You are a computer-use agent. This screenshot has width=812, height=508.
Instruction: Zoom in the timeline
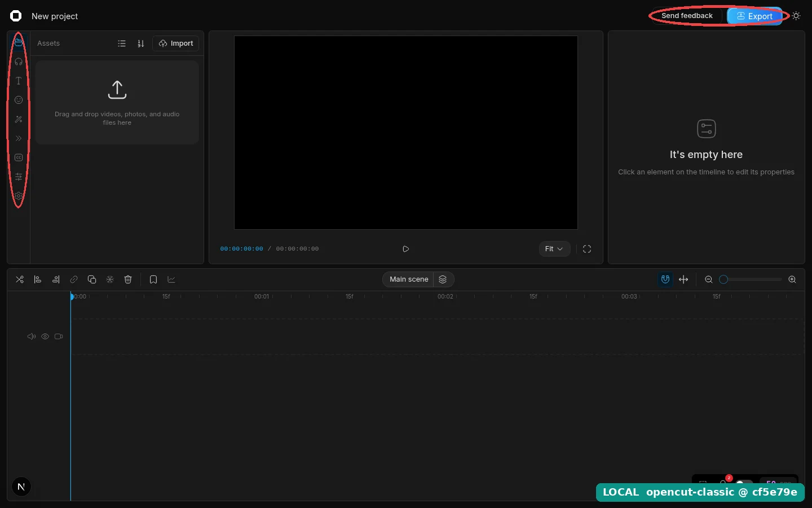(x=792, y=279)
